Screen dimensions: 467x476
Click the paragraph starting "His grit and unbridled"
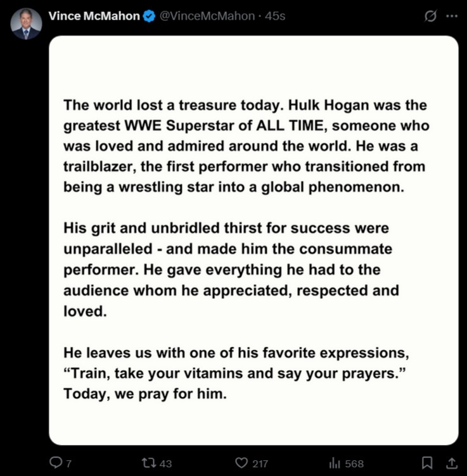[x=231, y=270]
